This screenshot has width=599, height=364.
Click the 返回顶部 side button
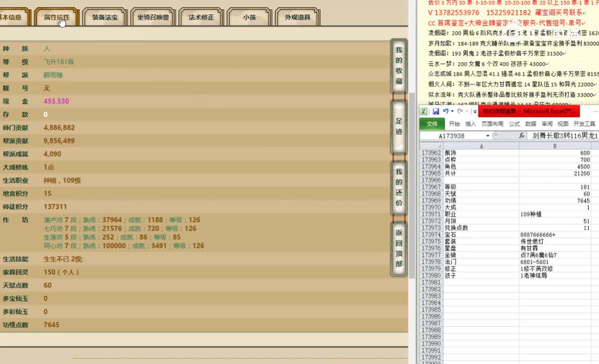[x=399, y=248]
